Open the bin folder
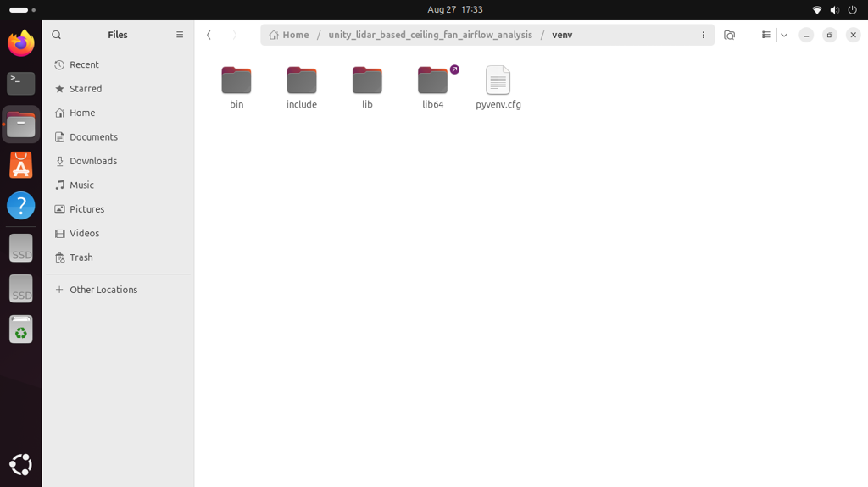Image resolution: width=868 pixels, height=487 pixels. (236, 87)
